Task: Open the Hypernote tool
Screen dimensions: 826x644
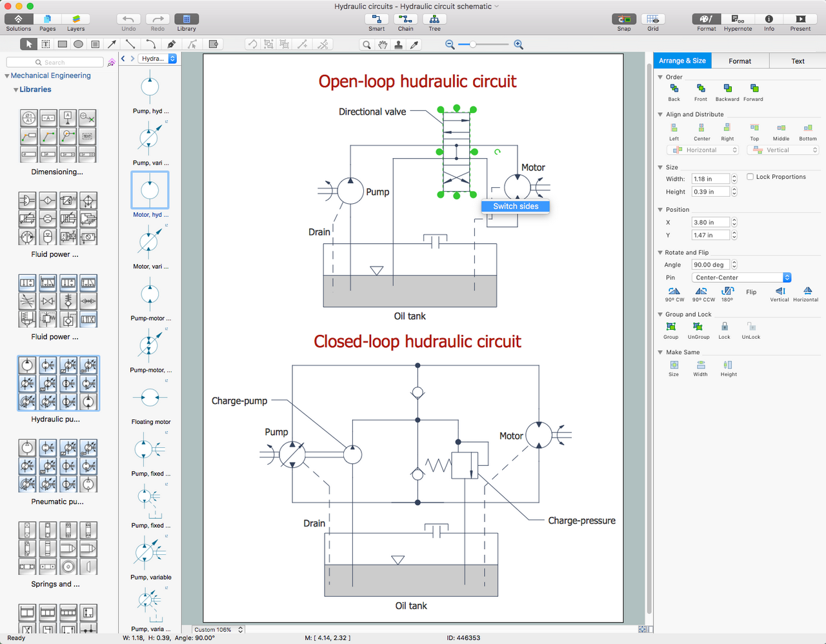Action: pos(738,19)
